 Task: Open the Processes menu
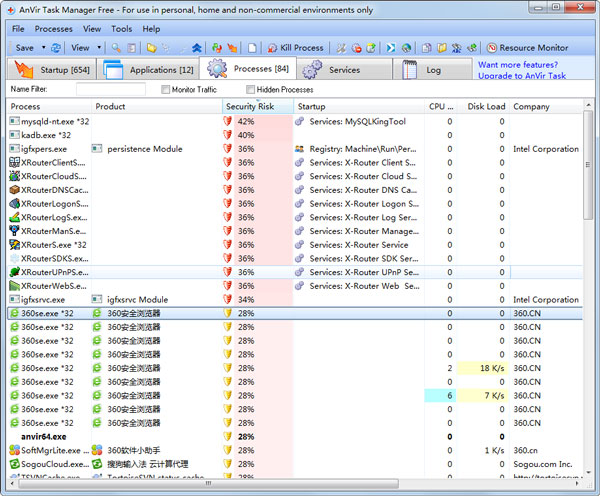(54, 29)
